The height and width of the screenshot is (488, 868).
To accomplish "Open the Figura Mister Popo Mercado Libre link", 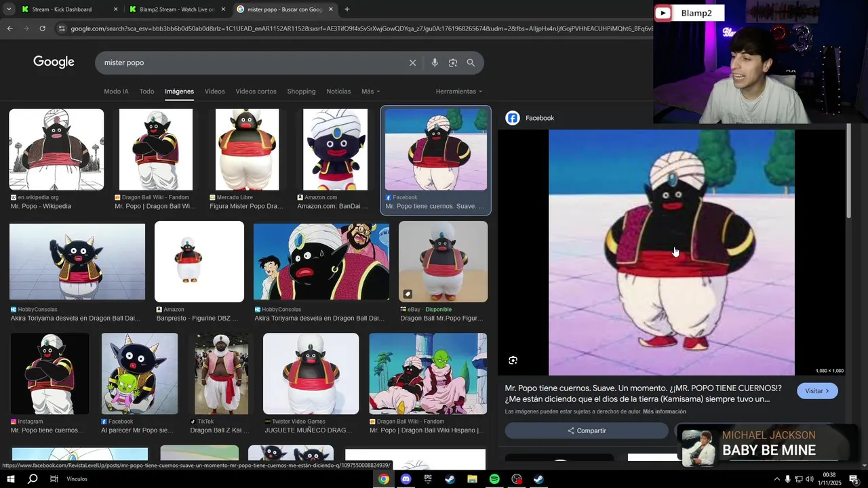I will (246, 206).
